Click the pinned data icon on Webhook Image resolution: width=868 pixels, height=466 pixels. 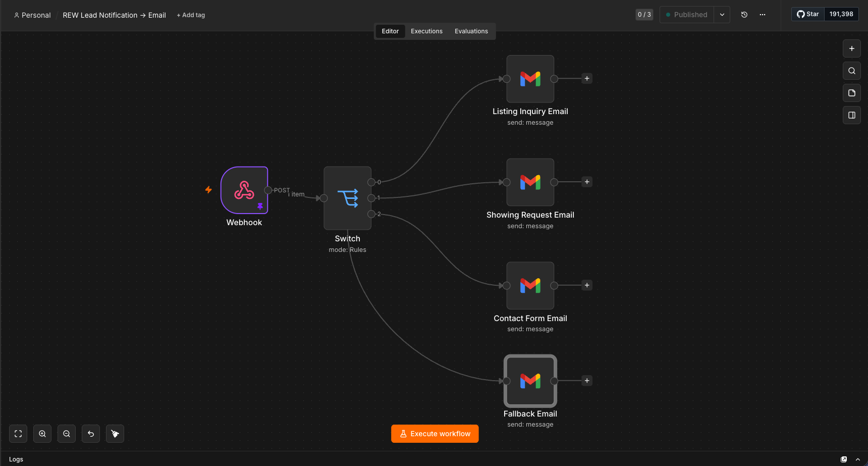coord(260,206)
